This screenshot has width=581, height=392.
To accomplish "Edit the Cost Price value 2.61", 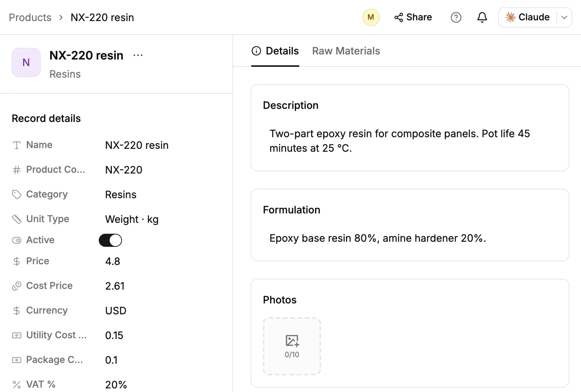I will coord(115,286).
